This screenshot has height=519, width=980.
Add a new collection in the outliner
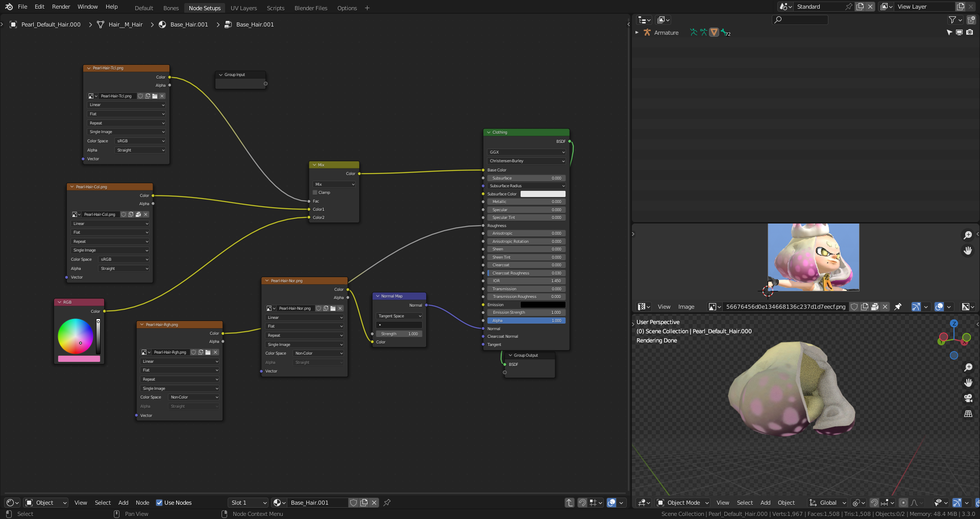click(x=971, y=20)
